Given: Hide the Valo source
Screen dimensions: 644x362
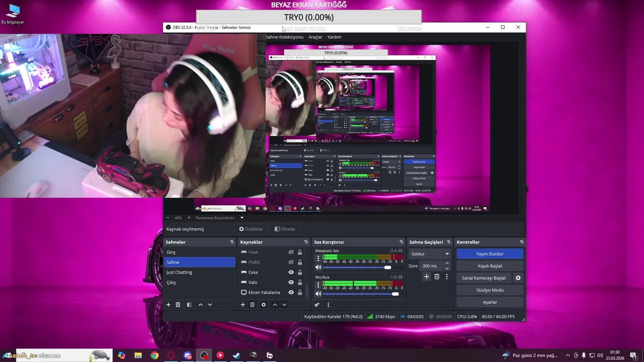Looking at the screenshot, I should click(x=291, y=283).
